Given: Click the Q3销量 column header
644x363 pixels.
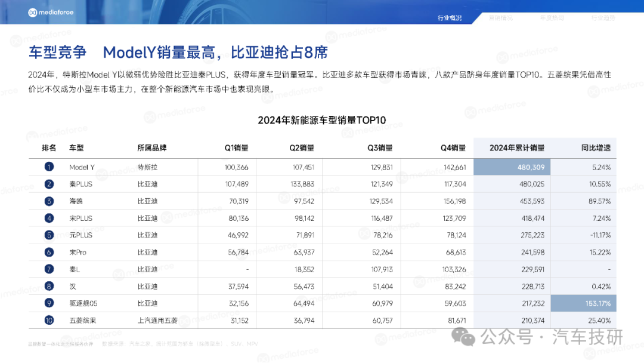Looking at the screenshot, I should click(x=380, y=148).
